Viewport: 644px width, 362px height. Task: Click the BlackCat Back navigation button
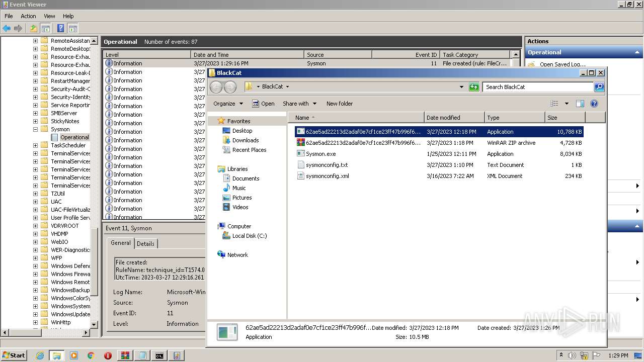coord(216,87)
